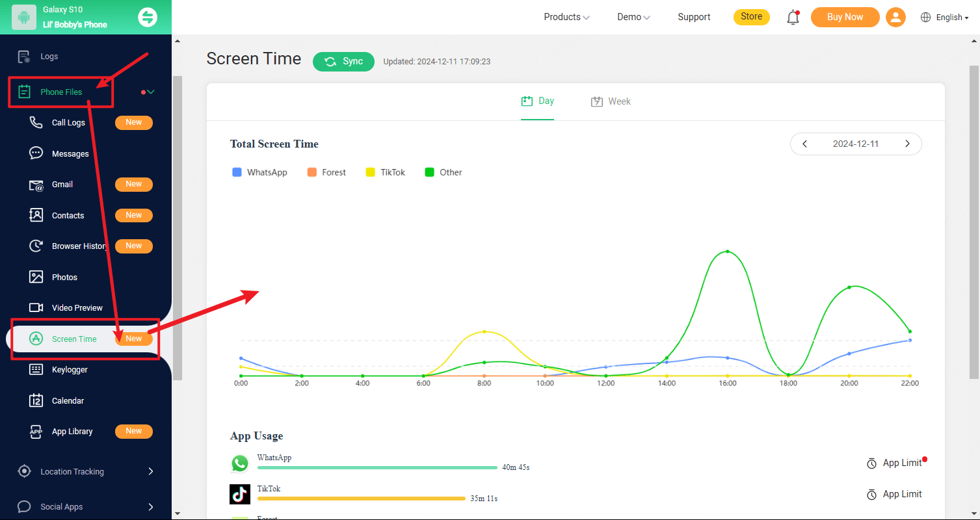The width and height of the screenshot is (980, 520).
Task: Click WhatsApp App Limit link
Action: (x=902, y=463)
